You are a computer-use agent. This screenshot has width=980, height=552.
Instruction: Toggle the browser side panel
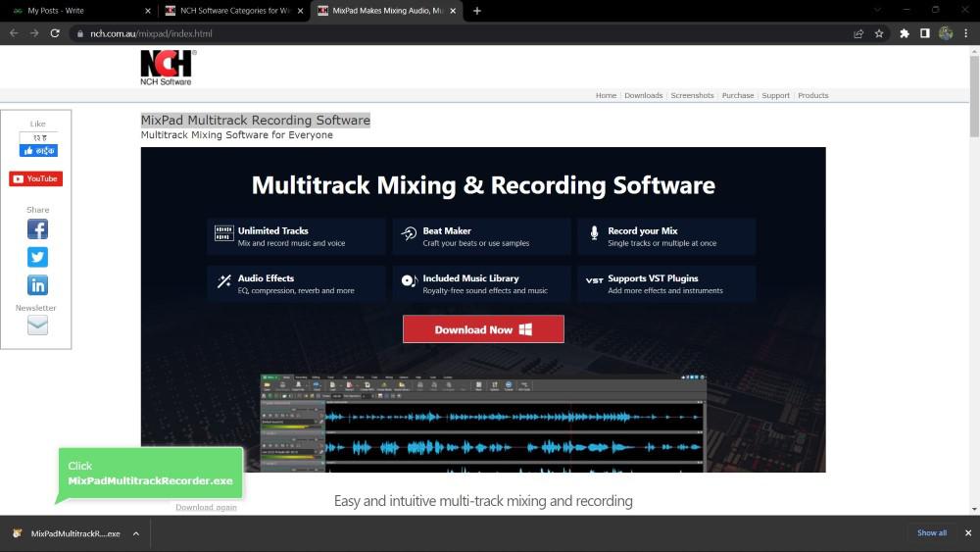(924, 33)
